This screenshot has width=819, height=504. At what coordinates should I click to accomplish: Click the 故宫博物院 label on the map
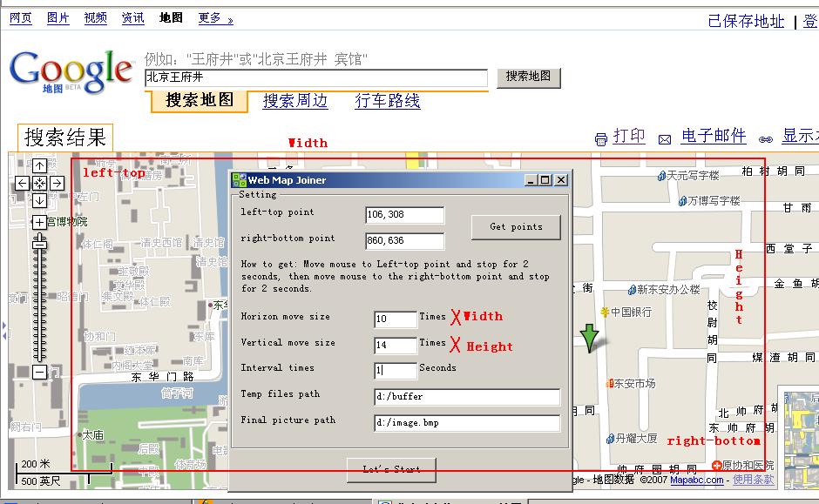(x=67, y=222)
